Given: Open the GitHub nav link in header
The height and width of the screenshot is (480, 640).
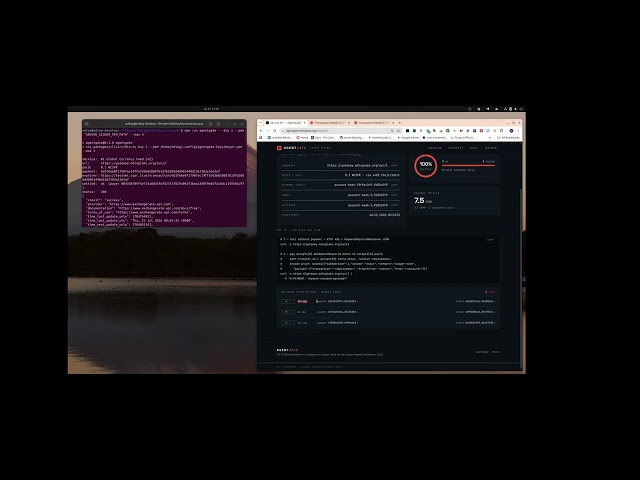Looking at the screenshot, I should (491, 148).
